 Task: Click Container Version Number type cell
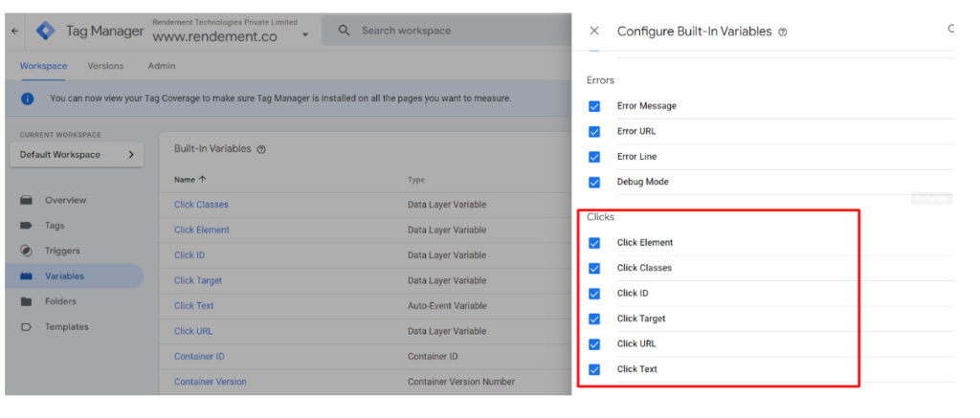(x=461, y=381)
